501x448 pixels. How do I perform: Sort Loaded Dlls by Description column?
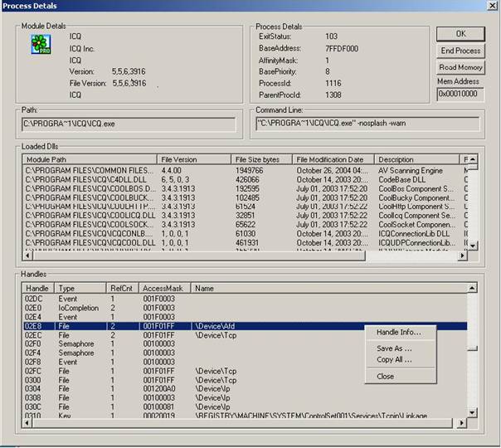pyautogui.click(x=417, y=159)
